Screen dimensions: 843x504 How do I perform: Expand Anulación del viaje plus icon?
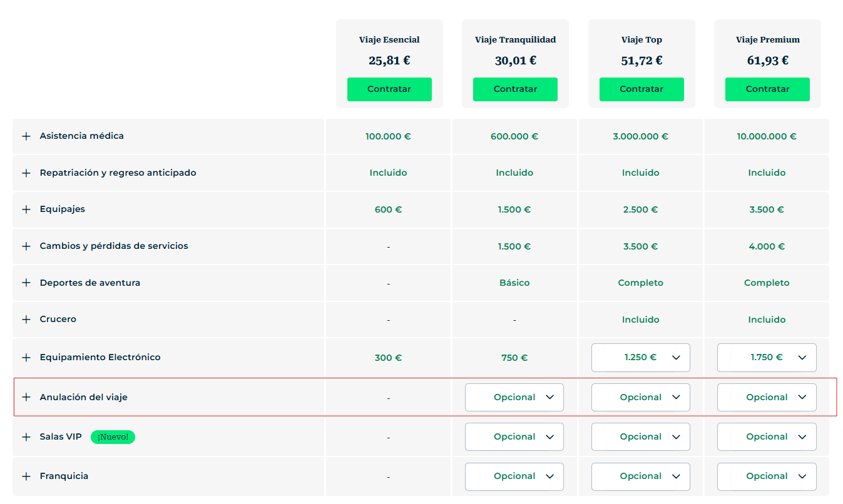26,397
